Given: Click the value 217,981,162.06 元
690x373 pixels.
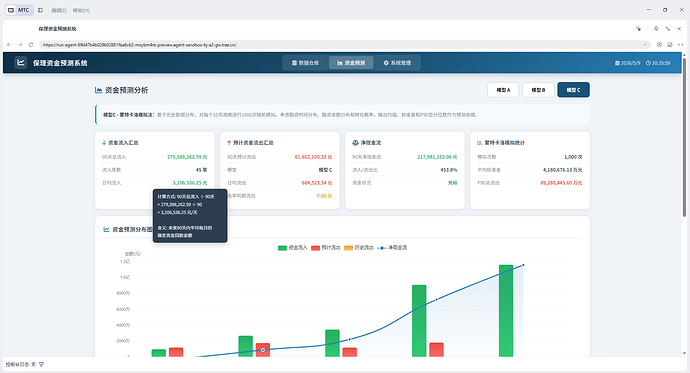Looking at the screenshot, I should click(437, 157).
